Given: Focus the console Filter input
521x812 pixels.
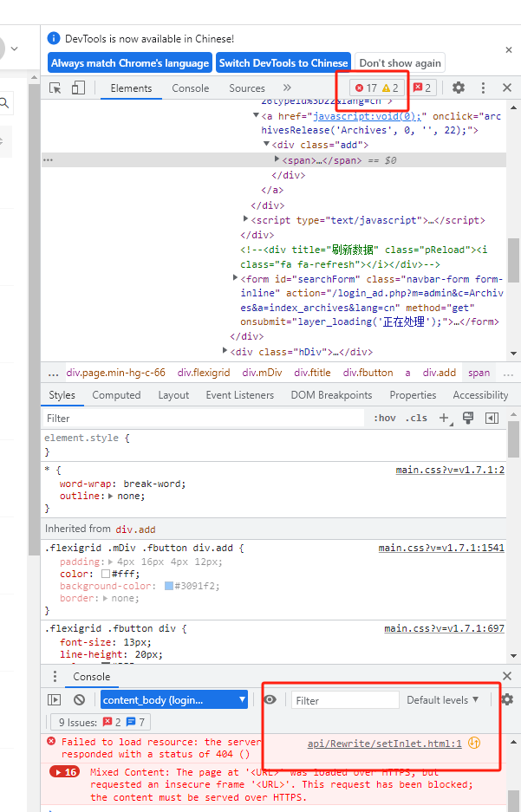Looking at the screenshot, I should coord(345,700).
